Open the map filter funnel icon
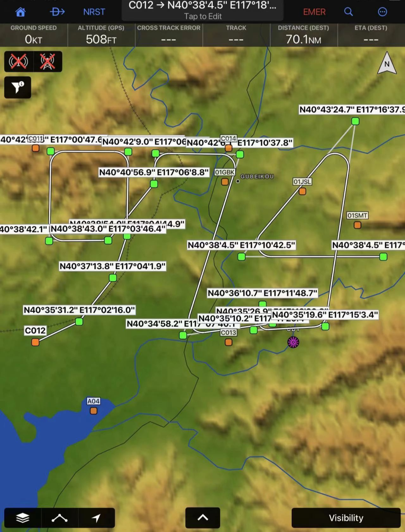 click(x=18, y=87)
